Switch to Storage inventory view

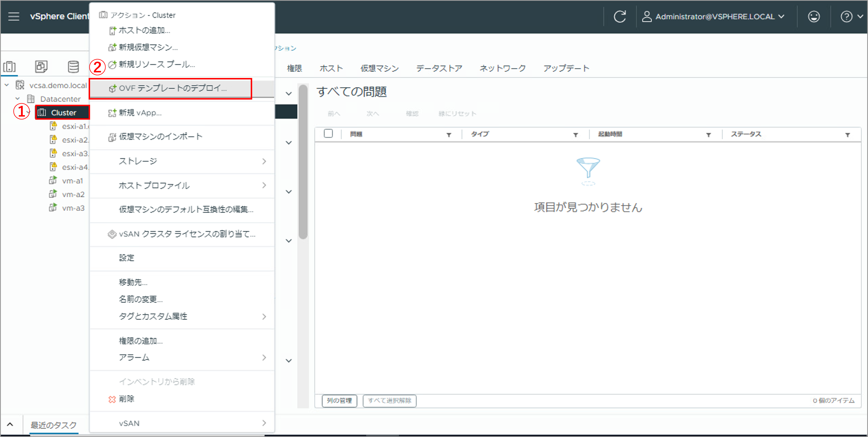coord(73,67)
